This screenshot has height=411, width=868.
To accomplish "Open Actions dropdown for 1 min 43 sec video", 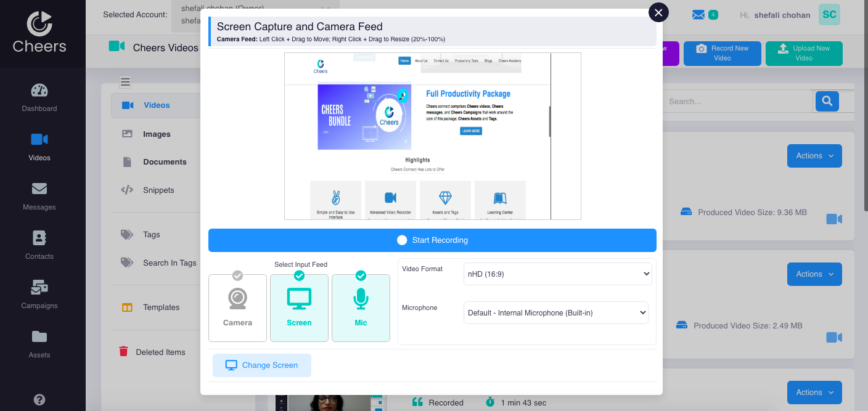I will pyautogui.click(x=814, y=393).
